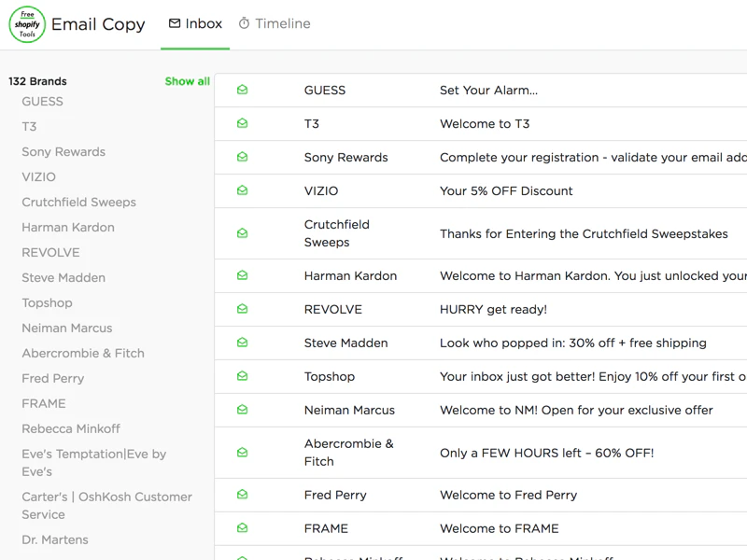
Task: Select Eve's Temptation|Eve by Eve's brand
Action: tap(94, 463)
